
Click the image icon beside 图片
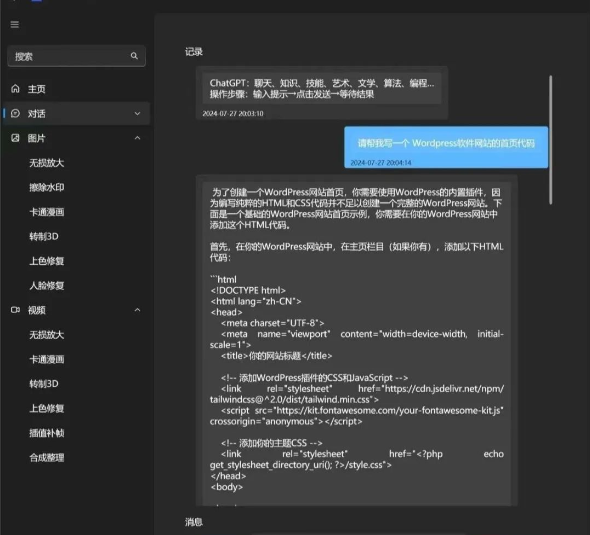[x=15, y=138]
